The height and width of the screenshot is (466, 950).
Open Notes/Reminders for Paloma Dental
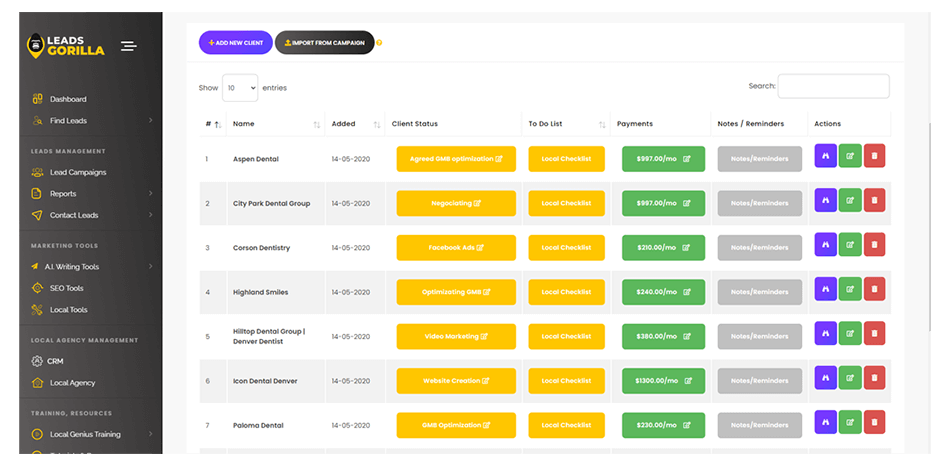point(760,425)
